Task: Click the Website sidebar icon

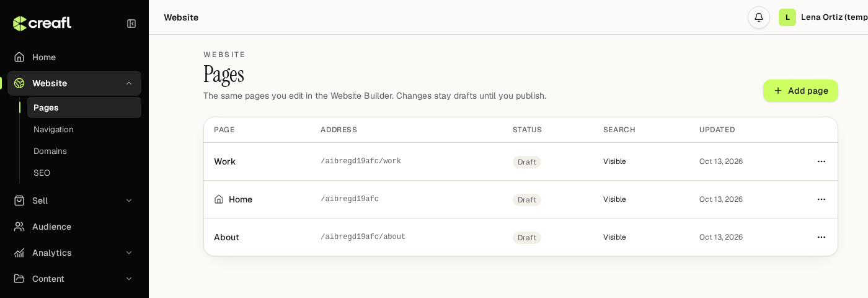Action: click(19, 83)
